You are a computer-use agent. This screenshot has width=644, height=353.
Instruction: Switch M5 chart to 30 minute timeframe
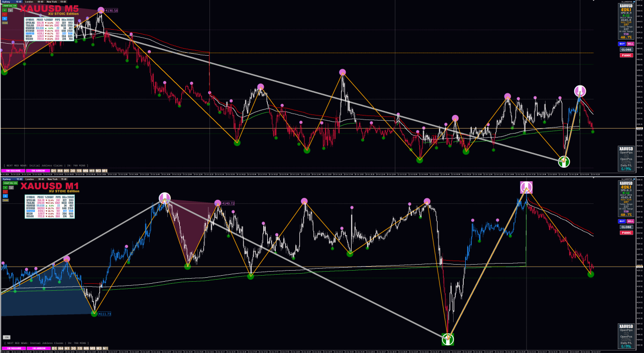tap(73, 171)
